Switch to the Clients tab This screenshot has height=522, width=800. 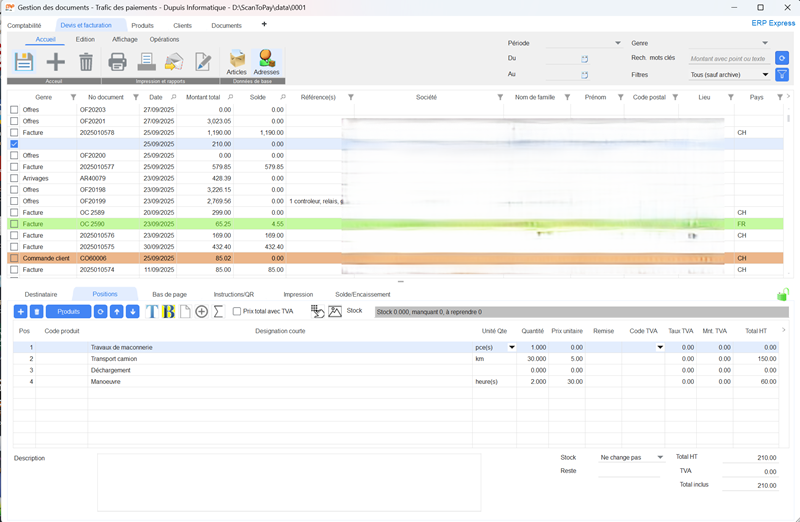[182, 25]
